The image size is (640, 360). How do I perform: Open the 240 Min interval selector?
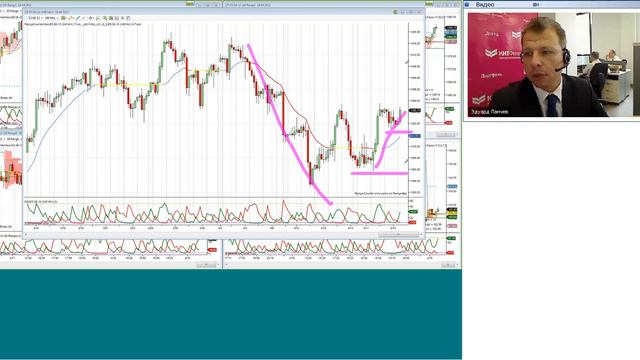[x=51, y=18]
